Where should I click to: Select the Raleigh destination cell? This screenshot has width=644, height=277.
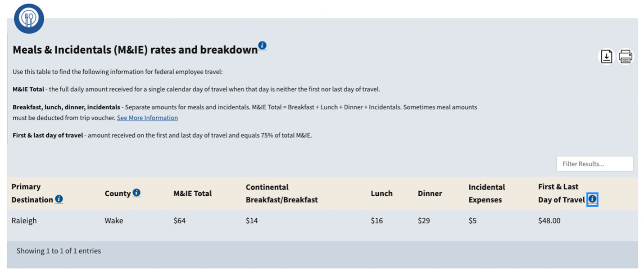pos(24,221)
